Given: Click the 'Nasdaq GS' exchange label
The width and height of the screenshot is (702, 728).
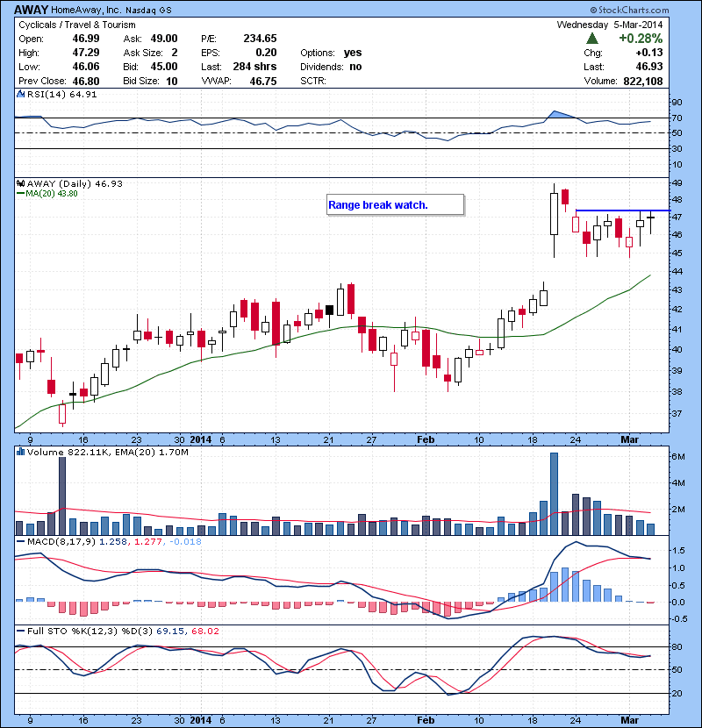Looking at the screenshot, I should pyautogui.click(x=148, y=10).
